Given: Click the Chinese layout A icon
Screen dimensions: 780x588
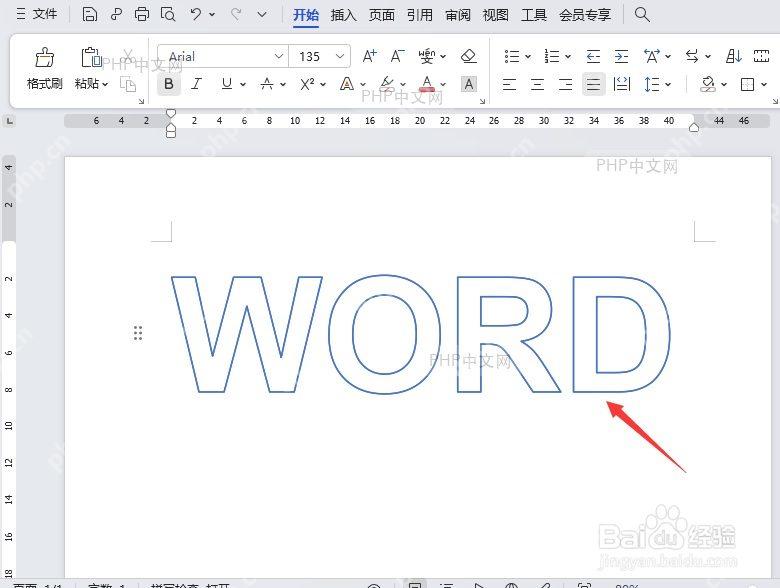Looking at the screenshot, I should [x=652, y=56].
